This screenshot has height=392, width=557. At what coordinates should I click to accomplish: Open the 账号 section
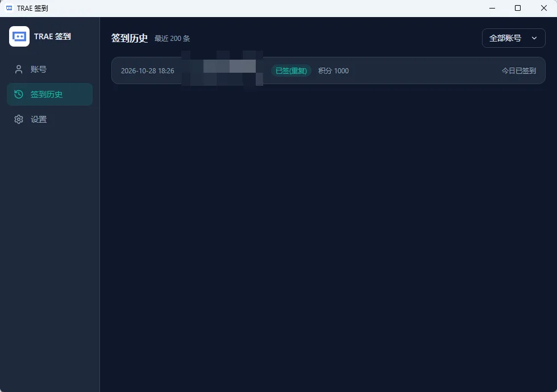click(50, 69)
